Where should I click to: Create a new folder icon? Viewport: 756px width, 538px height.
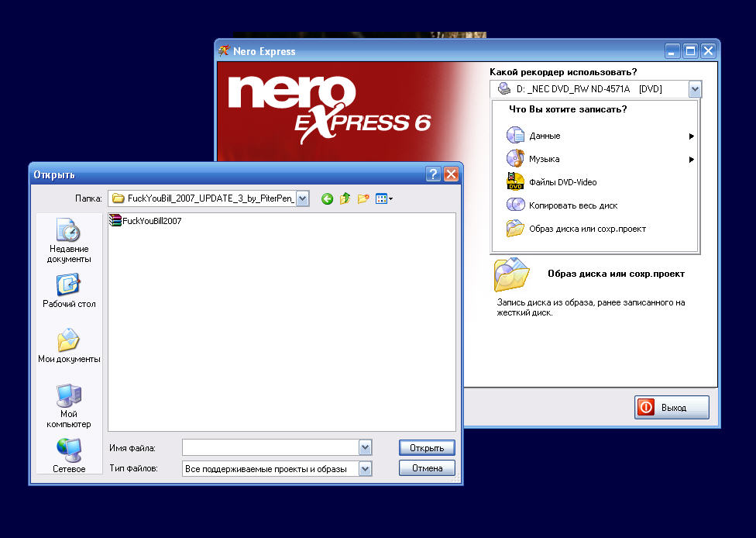point(363,198)
